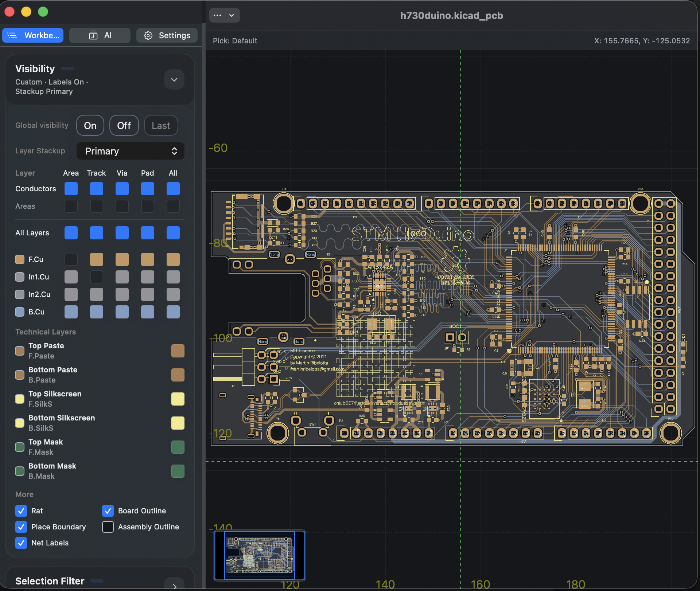This screenshot has height=591, width=700.
Task: Enable In1.Cu Track visibility
Action: click(97, 277)
